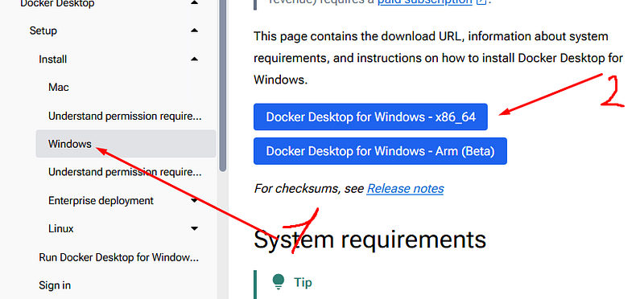644x299 pixels.
Task: Click the System requirements heading
Action: (x=369, y=239)
